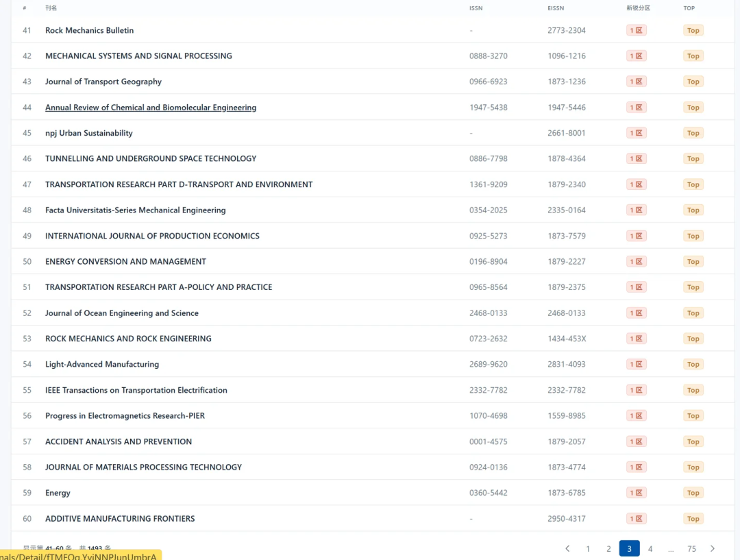Viewport: 740px width, 560px height.
Task: Click the Top badge for Light-Advanced Manufacturing
Action: [693, 365]
